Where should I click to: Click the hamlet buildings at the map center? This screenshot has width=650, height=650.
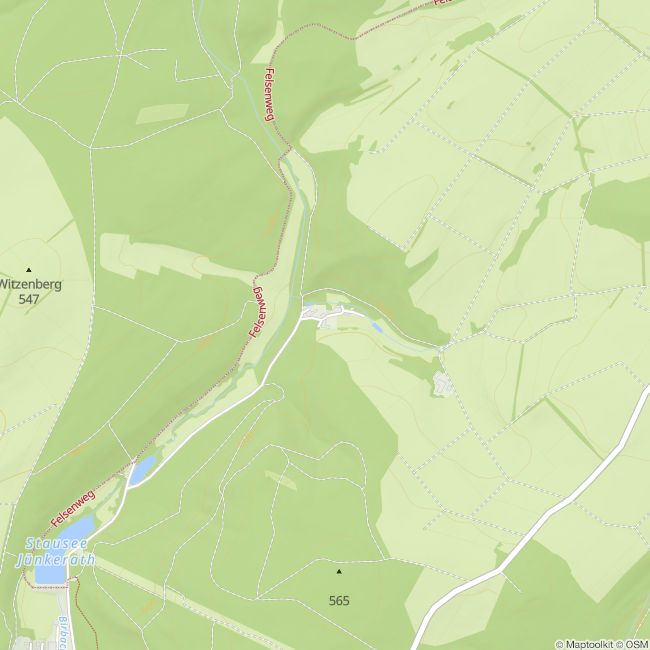(x=326, y=315)
